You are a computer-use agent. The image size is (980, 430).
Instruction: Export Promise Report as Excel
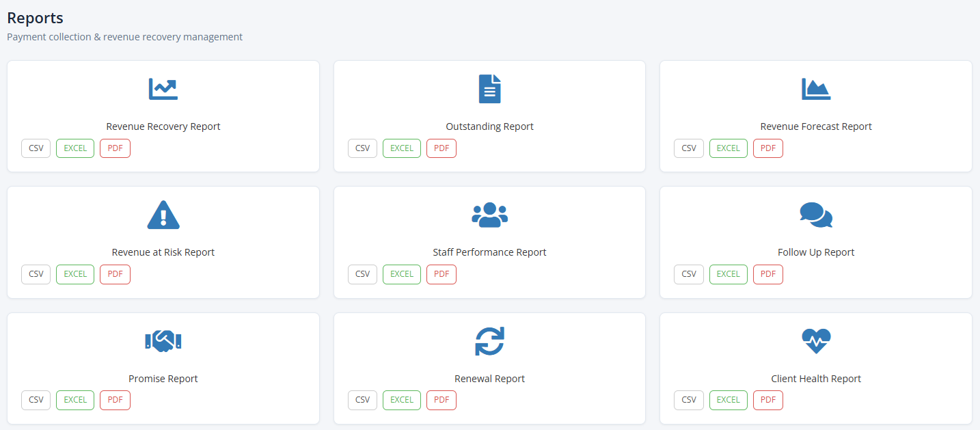point(75,401)
